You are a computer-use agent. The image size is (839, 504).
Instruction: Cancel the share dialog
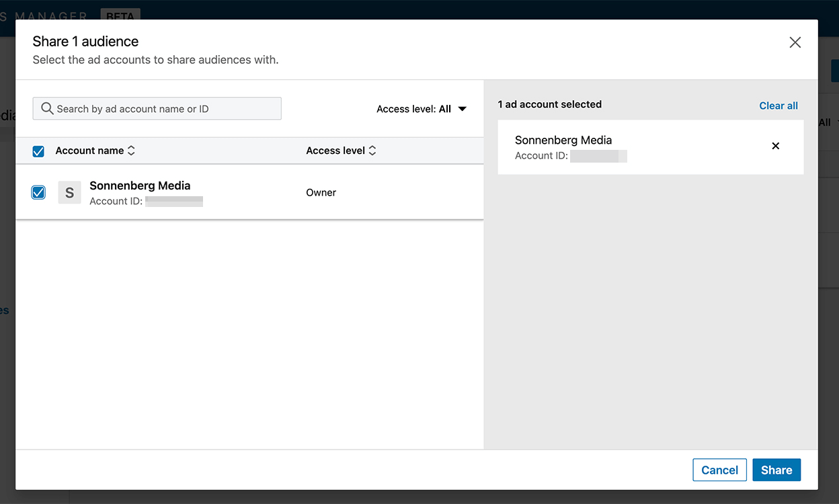[720, 470]
